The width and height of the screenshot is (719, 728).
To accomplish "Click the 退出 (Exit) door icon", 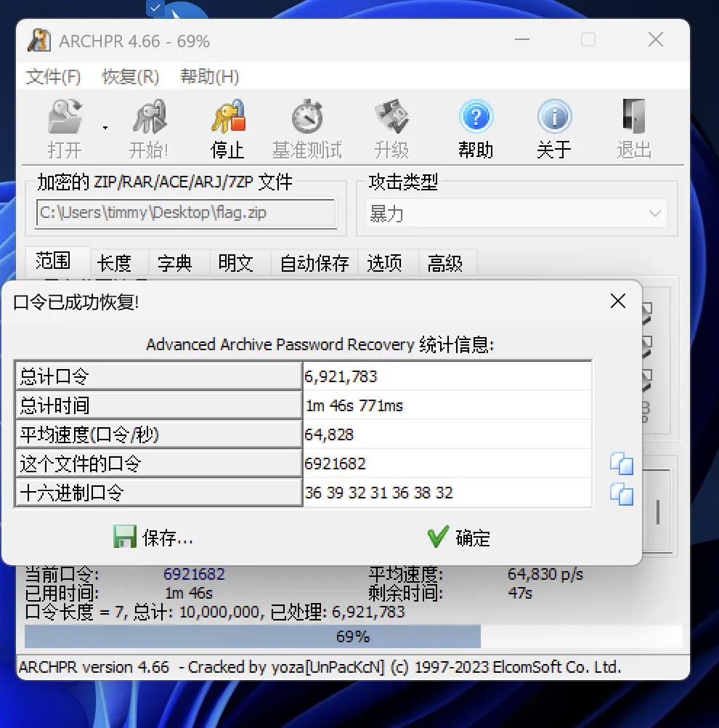I will 633,119.
